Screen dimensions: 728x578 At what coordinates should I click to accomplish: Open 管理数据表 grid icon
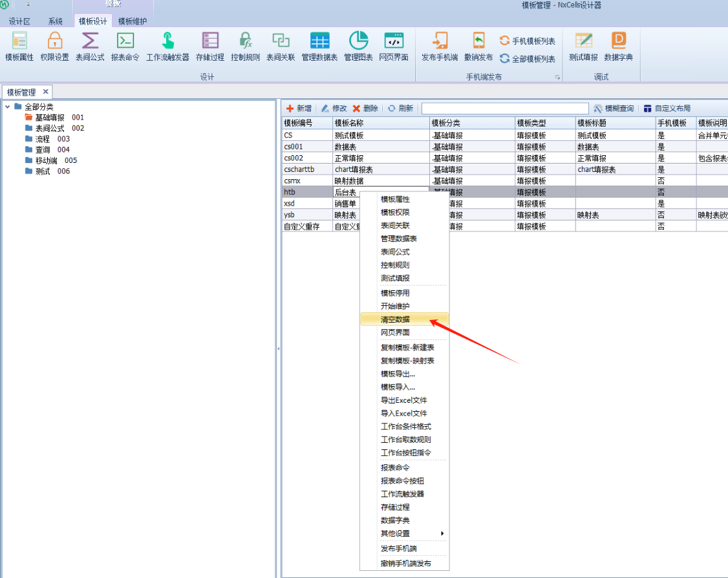[x=319, y=41]
